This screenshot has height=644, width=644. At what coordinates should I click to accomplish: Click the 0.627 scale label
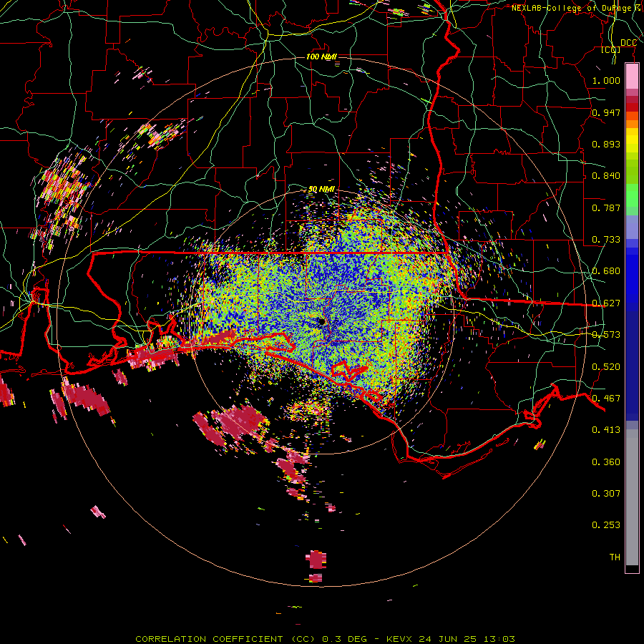tap(606, 303)
